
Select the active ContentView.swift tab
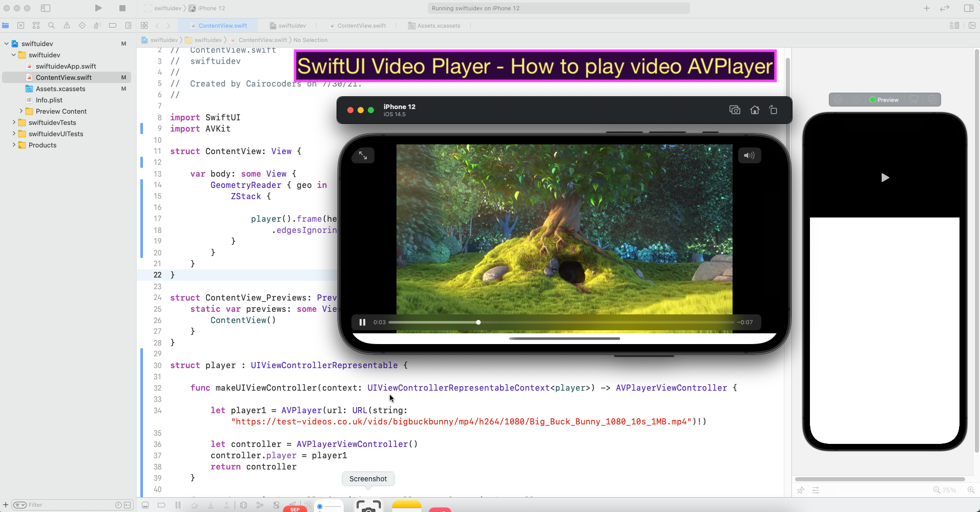tap(218, 26)
